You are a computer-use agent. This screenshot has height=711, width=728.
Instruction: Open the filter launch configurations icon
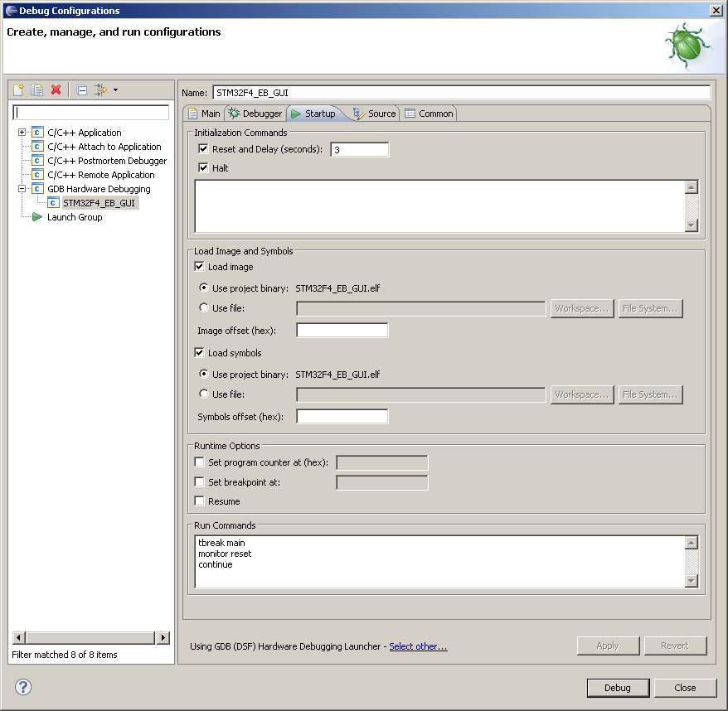pos(100,89)
